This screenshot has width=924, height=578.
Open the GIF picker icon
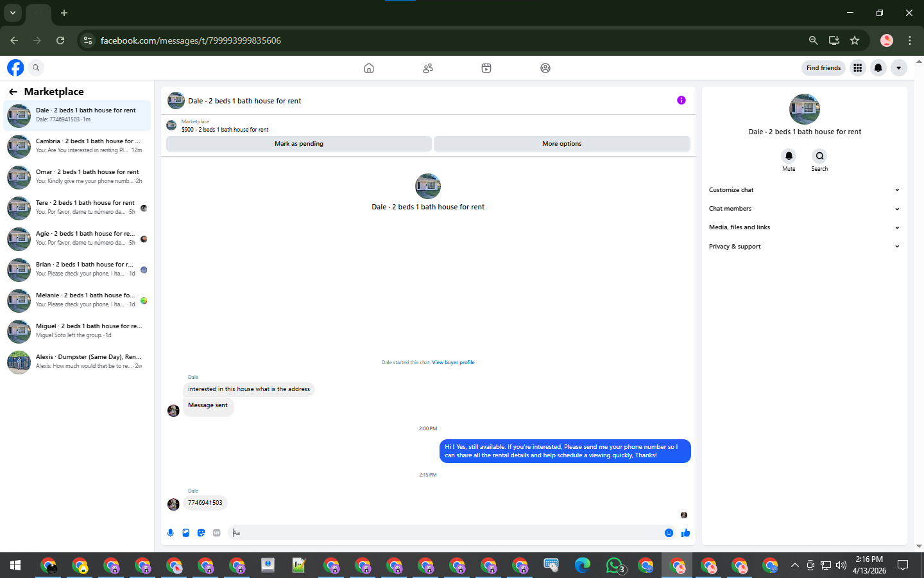point(217,532)
